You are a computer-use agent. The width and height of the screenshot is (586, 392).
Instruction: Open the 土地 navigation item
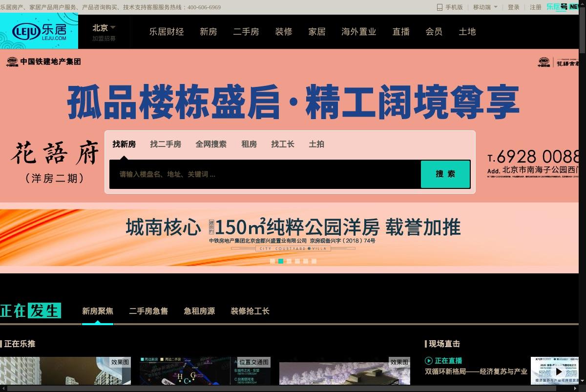click(467, 32)
